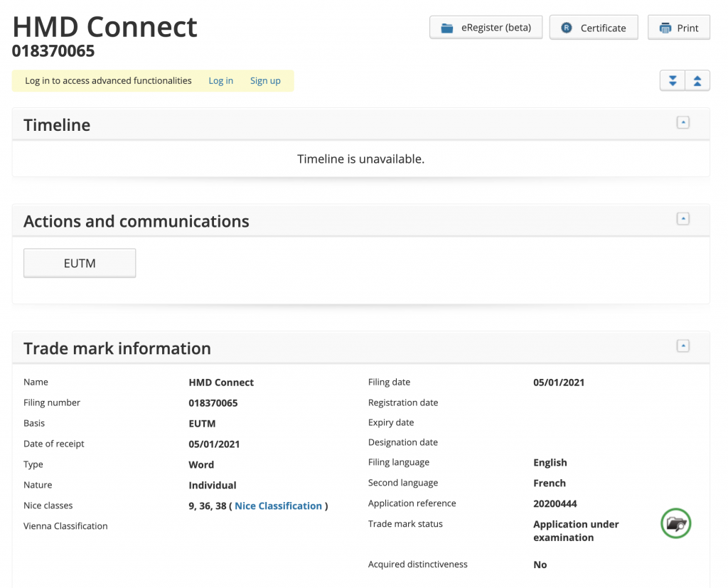Expand all sections with double down arrows
728x588 pixels.
(x=672, y=81)
